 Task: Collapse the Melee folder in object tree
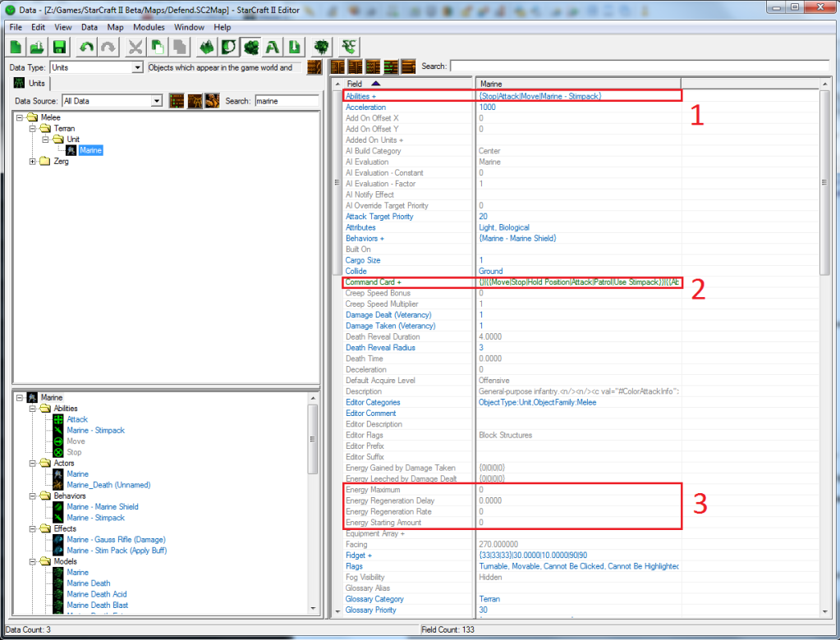coord(20,117)
